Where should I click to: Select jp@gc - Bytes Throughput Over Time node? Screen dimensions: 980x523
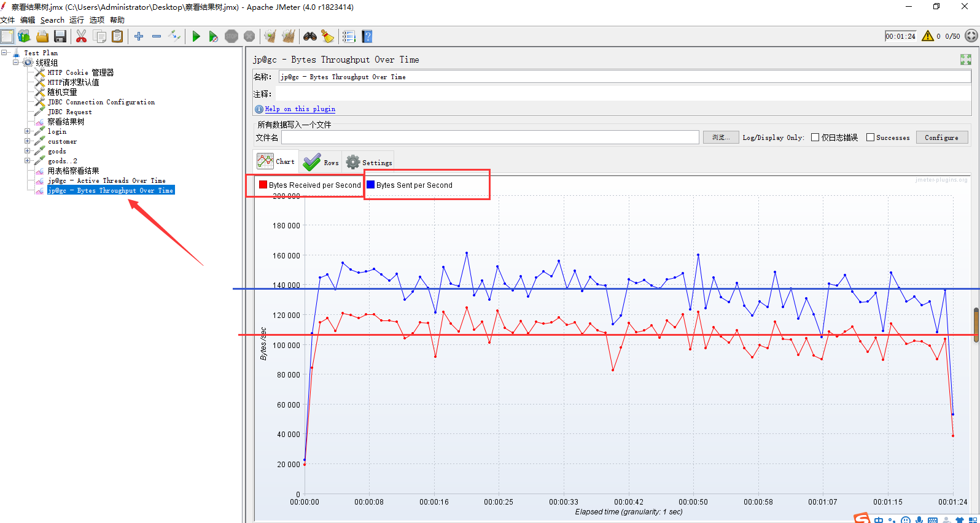(x=111, y=190)
